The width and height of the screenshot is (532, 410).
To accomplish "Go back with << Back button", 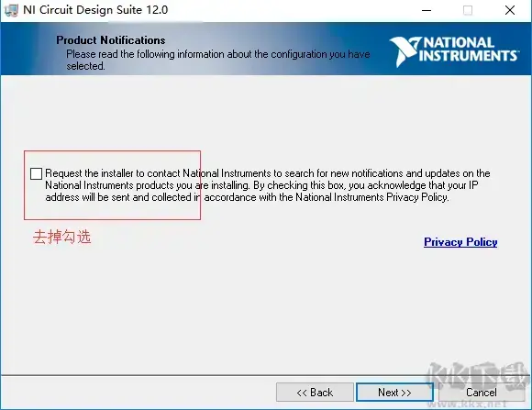I will pos(315,393).
